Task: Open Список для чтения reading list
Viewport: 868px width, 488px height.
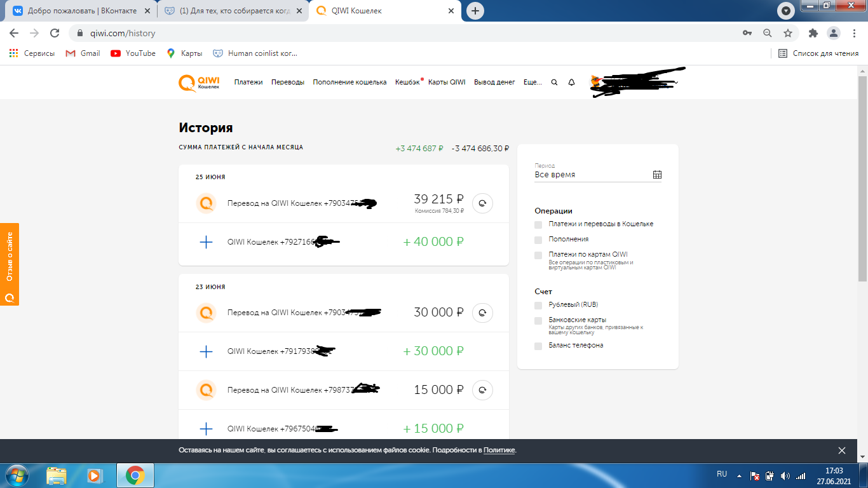Action: click(x=818, y=53)
